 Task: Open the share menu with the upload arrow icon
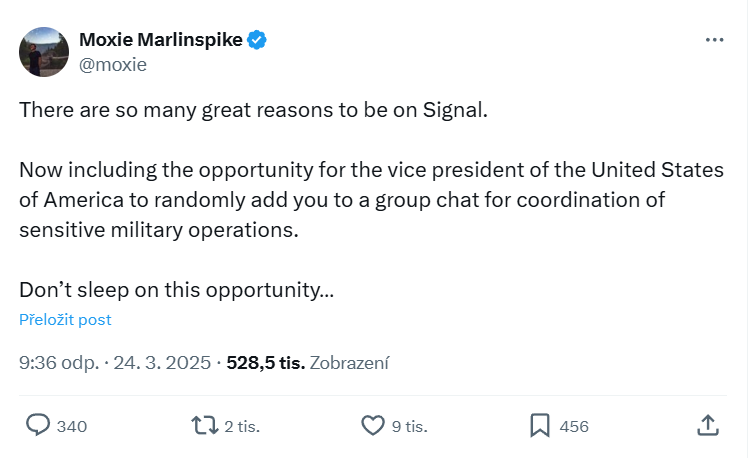click(x=707, y=425)
